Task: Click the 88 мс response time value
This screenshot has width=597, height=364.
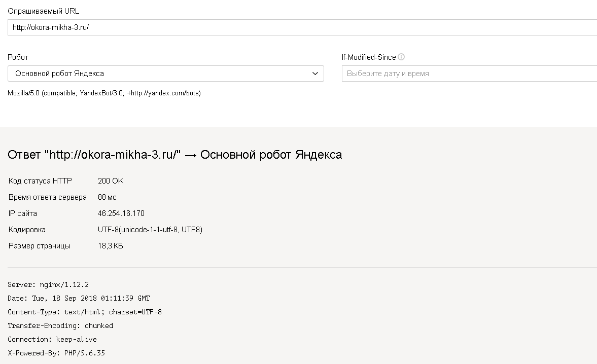Action: 107,197
